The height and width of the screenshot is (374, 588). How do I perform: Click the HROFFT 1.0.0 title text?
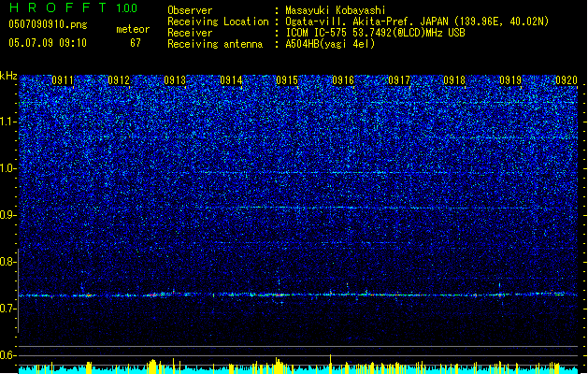(x=73, y=7)
